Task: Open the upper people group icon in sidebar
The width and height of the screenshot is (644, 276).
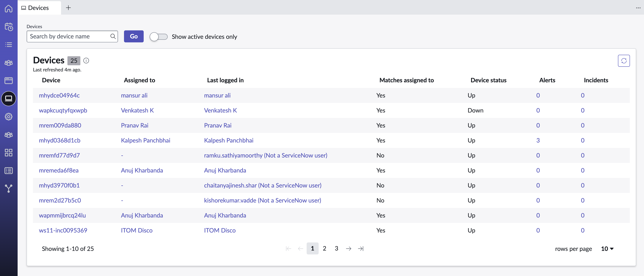Action: tap(8, 63)
